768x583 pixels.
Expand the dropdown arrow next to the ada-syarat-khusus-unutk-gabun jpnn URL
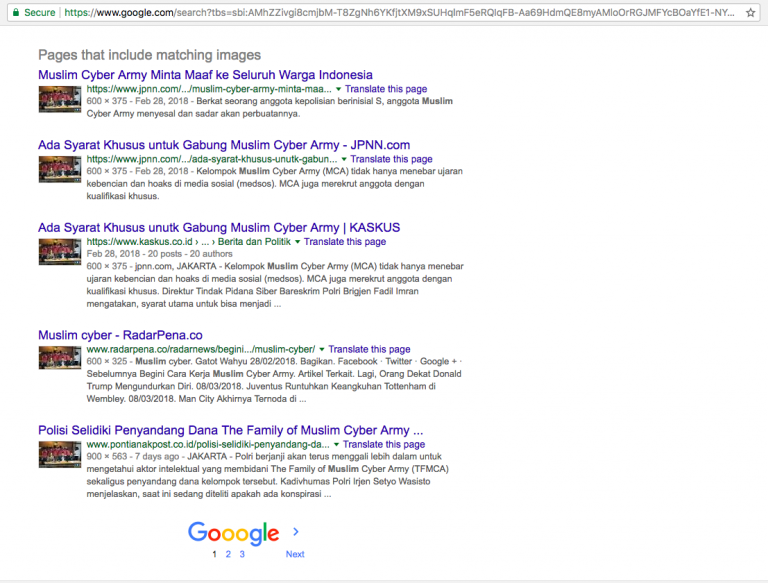344,159
